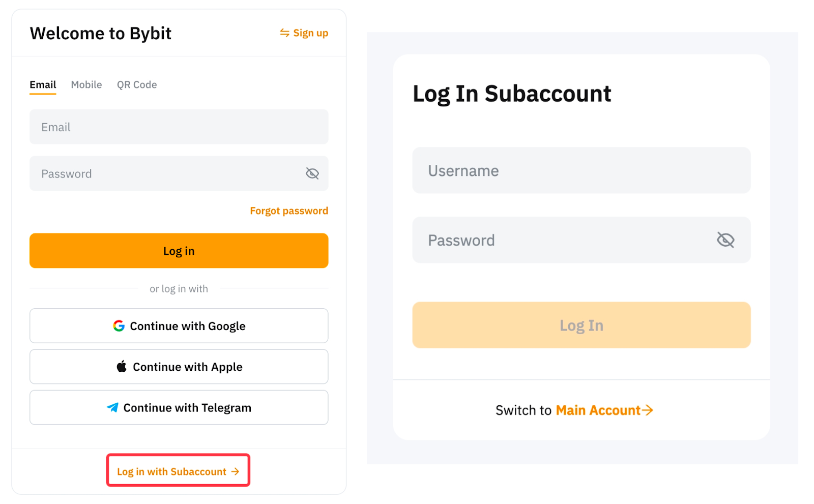This screenshot has height=504, width=814.
Task: Click the Telegram paper plane icon
Action: (112, 407)
